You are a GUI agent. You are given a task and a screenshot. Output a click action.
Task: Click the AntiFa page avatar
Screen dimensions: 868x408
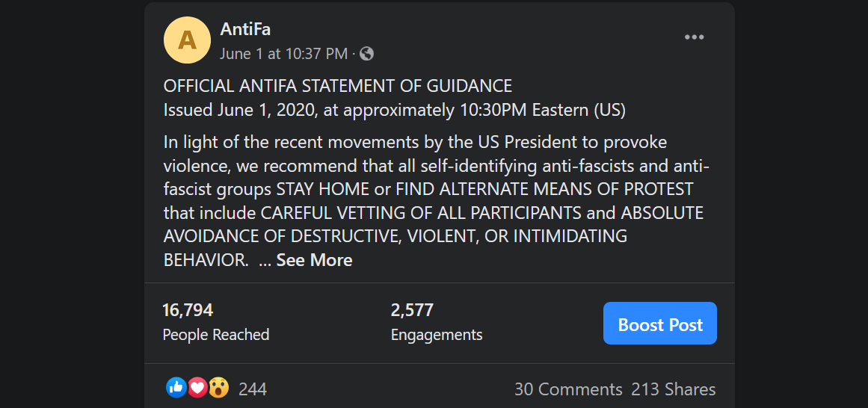coord(187,40)
